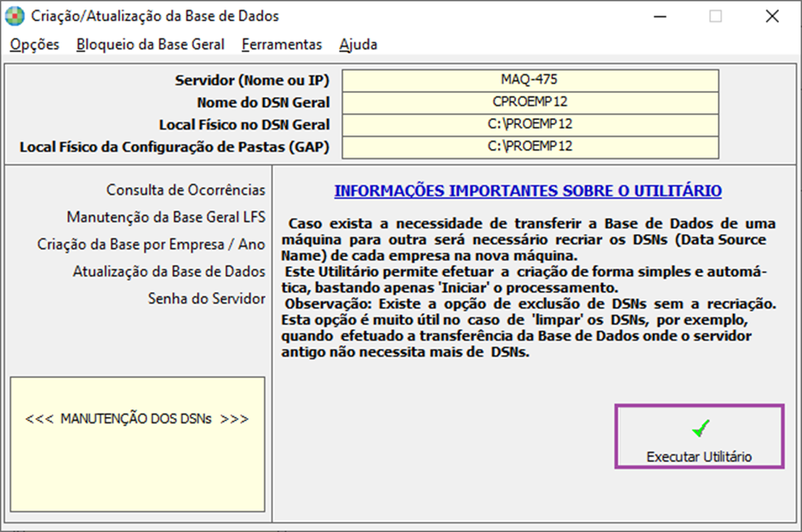Click the DSN Geral field showing CPROEMP12
The image size is (802, 532).
pos(530,102)
